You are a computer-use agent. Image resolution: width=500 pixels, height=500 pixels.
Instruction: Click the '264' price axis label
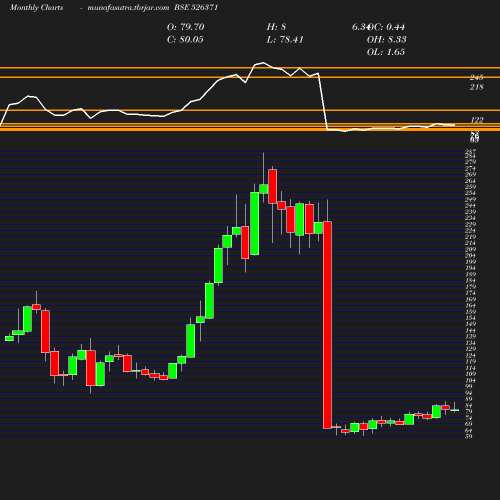click(x=470, y=180)
